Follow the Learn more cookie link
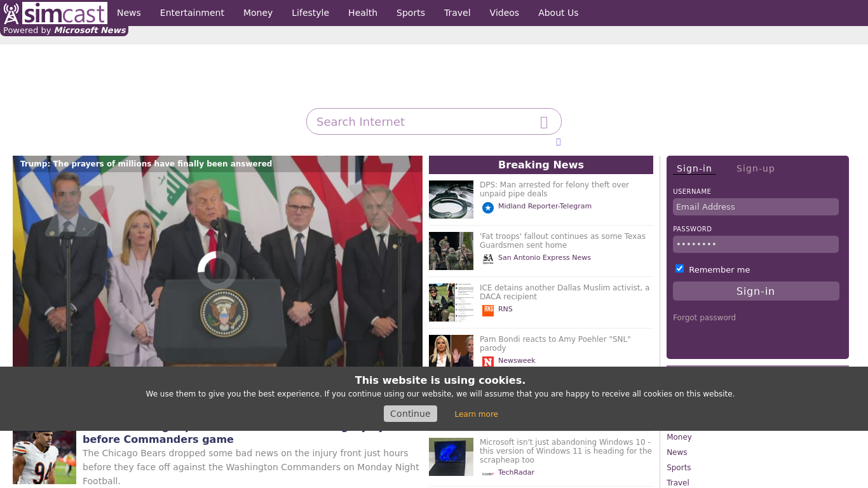 point(476,414)
